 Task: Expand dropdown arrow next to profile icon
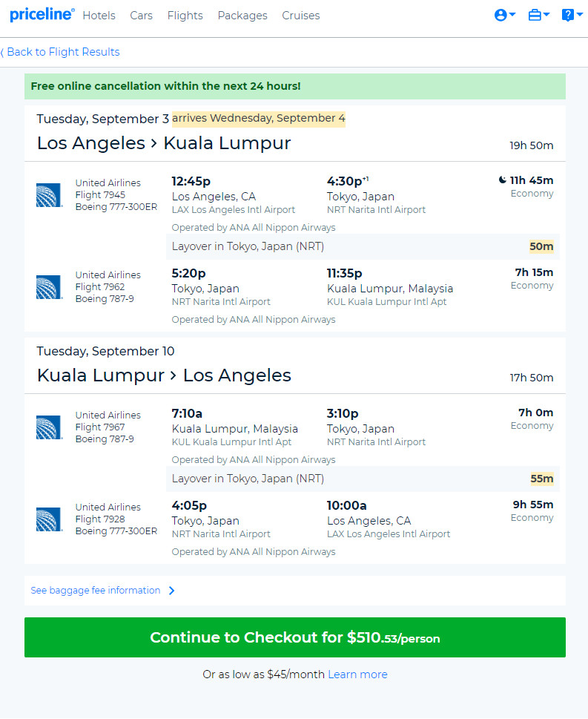[x=512, y=15]
